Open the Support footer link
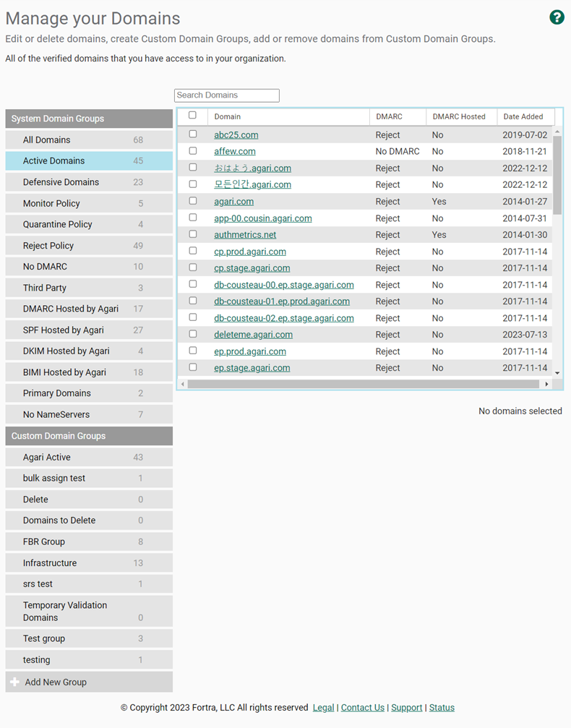This screenshot has width=571, height=728. [407, 708]
